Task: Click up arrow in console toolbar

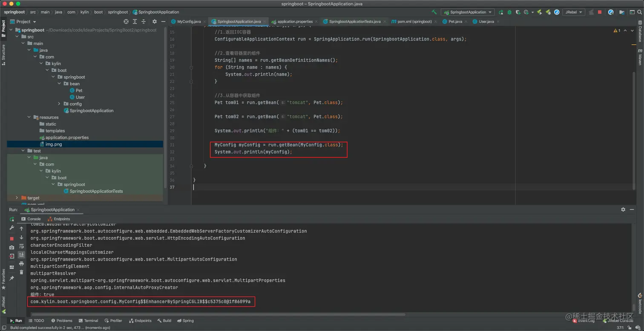Action: pos(21,229)
